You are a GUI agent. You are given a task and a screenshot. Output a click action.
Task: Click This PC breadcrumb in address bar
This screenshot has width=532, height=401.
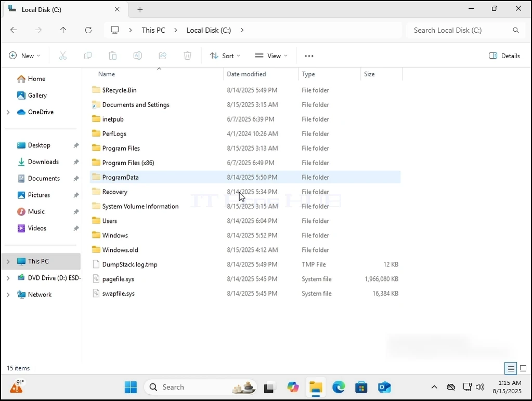153,30
